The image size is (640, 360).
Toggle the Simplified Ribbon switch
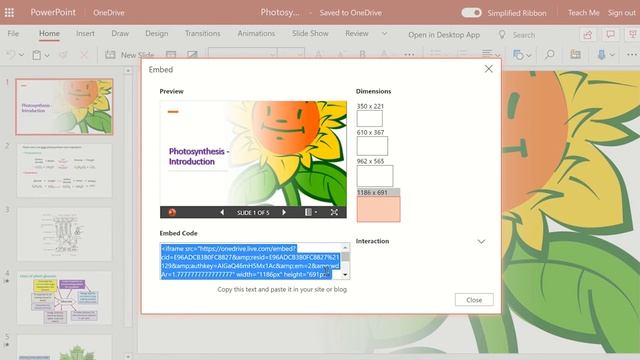(x=471, y=13)
